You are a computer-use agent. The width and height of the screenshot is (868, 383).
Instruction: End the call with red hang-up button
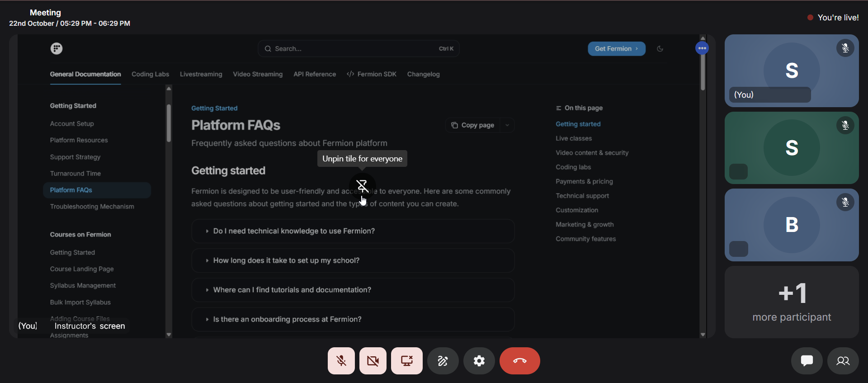pyautogui.click(x=519, y=361)
